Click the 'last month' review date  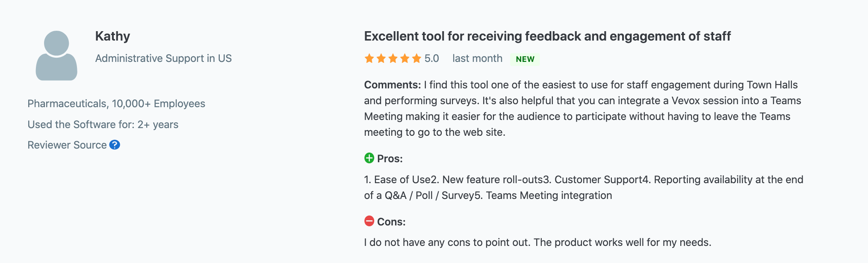(477, 58)
